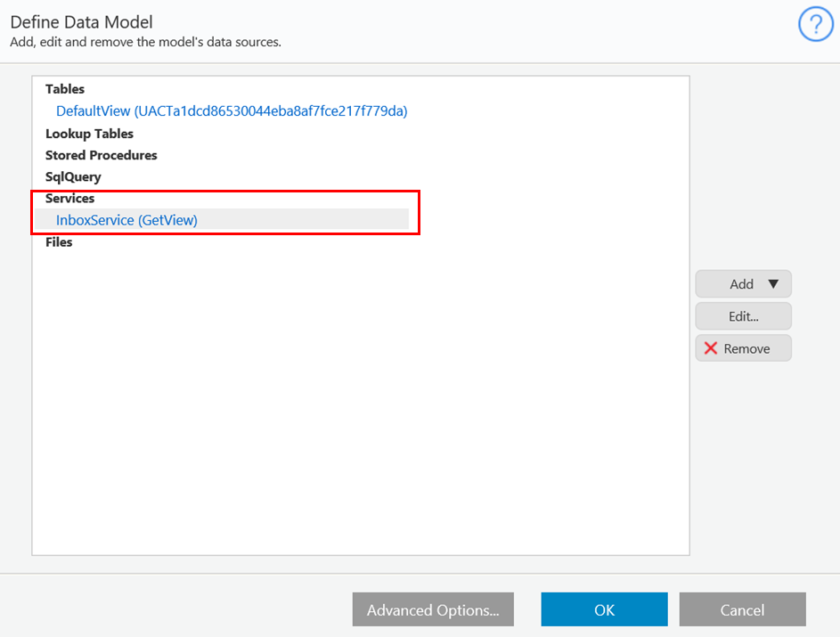Screen dimensions: 840x637
Task: Select the Stored Procedures category
Action: click(102, 155)
